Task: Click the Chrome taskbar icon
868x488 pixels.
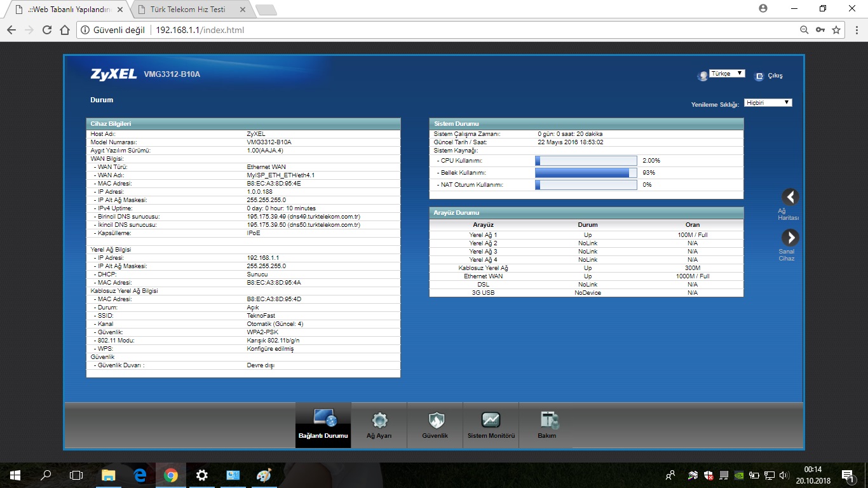Action: tap(170, 475)
